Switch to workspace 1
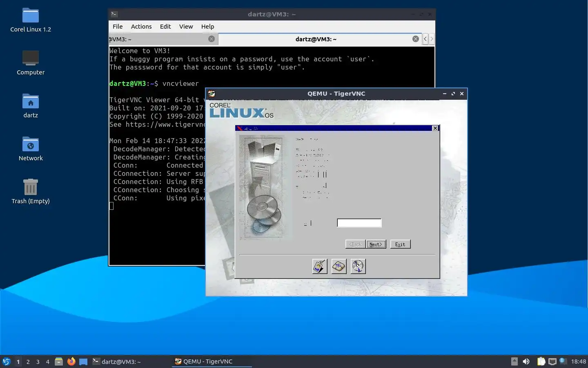588x368 pixels. [18, 361]
